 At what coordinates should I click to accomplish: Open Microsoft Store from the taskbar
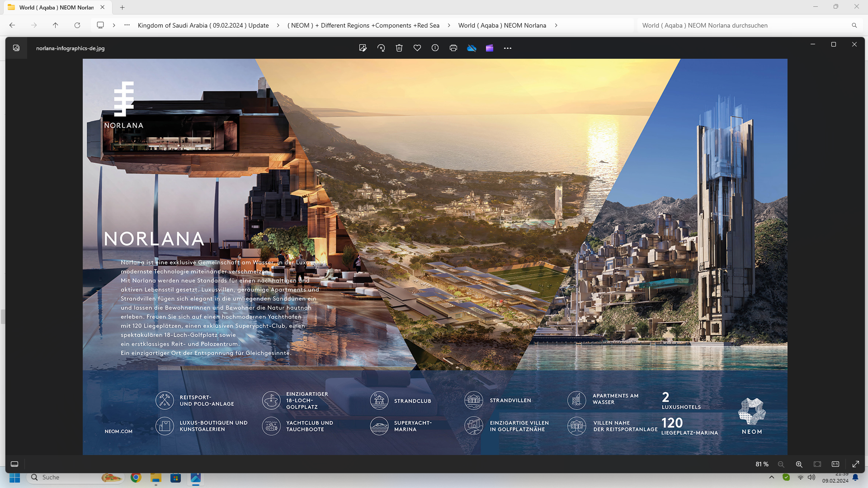coord(175,478)
